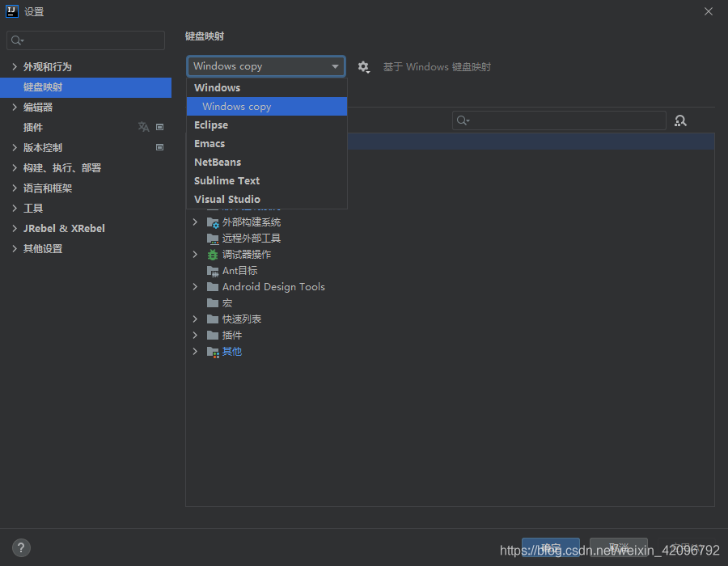Expand Android Design Tools node
728x566 pixels.
coord(196,287)
